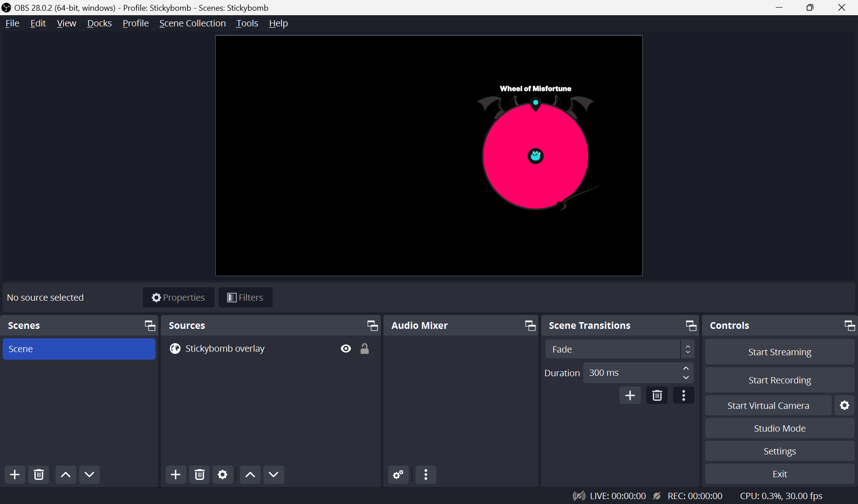Open the Profile menu

click(x=135, y=23)
